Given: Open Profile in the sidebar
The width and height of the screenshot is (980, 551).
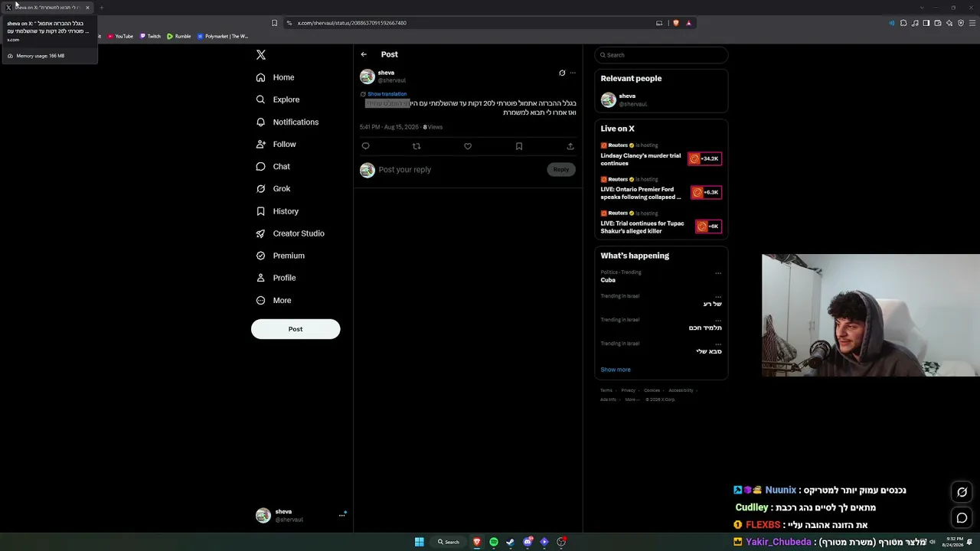Looking at the screenshot, I should pyautogui.click(x=276, y=278).
